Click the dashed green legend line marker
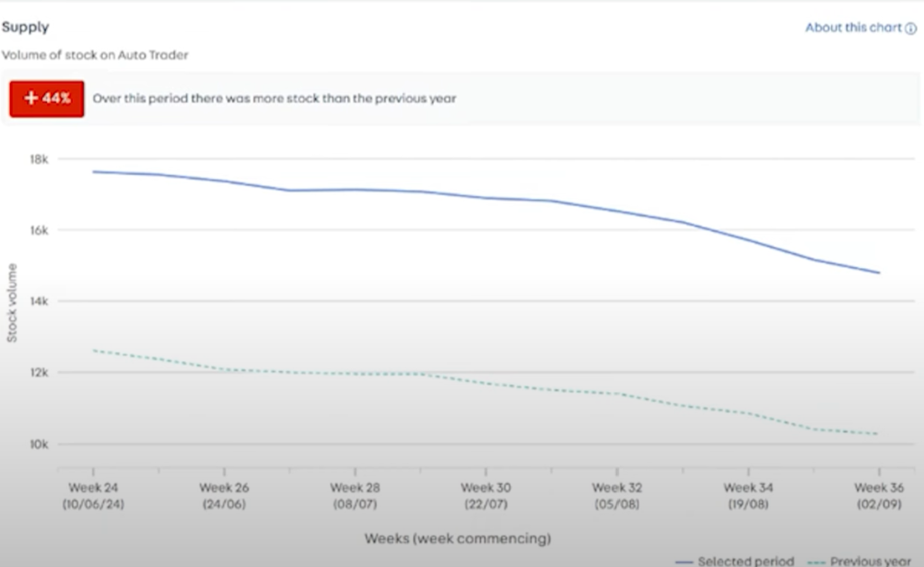Screen dimensions: 924x567 pyautogui.click(x=817, y=562)
